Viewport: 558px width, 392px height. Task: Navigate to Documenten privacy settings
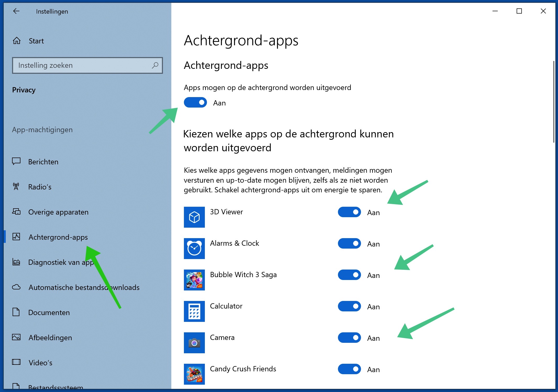coord(48,312)
